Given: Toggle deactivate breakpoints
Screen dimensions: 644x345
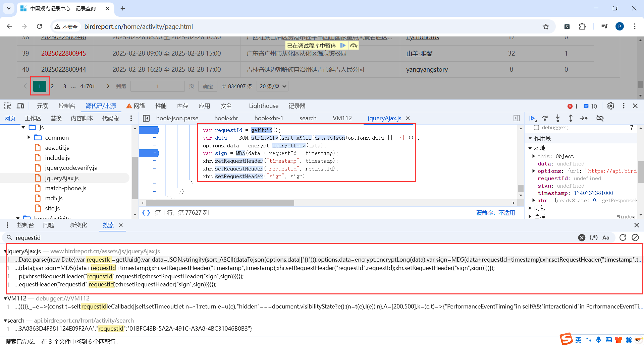Looking at the screenshot, I should 600,118.
